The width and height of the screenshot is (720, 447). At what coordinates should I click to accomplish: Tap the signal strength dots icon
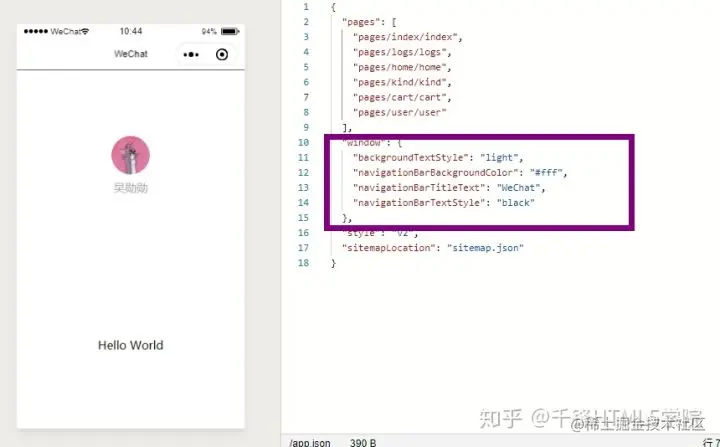[36, 31]
